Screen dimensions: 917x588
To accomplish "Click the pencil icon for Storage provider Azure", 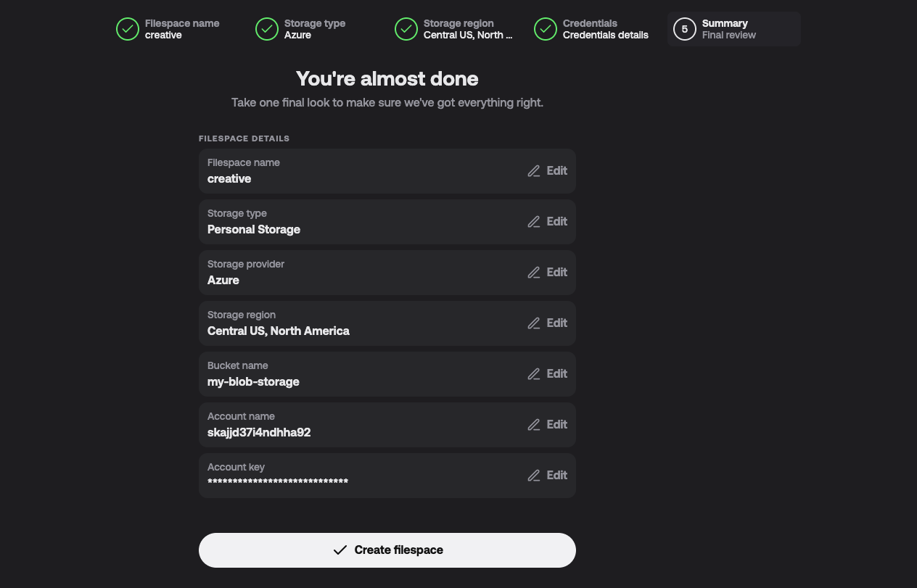I will pyautogui.click(x=534, y=273).
